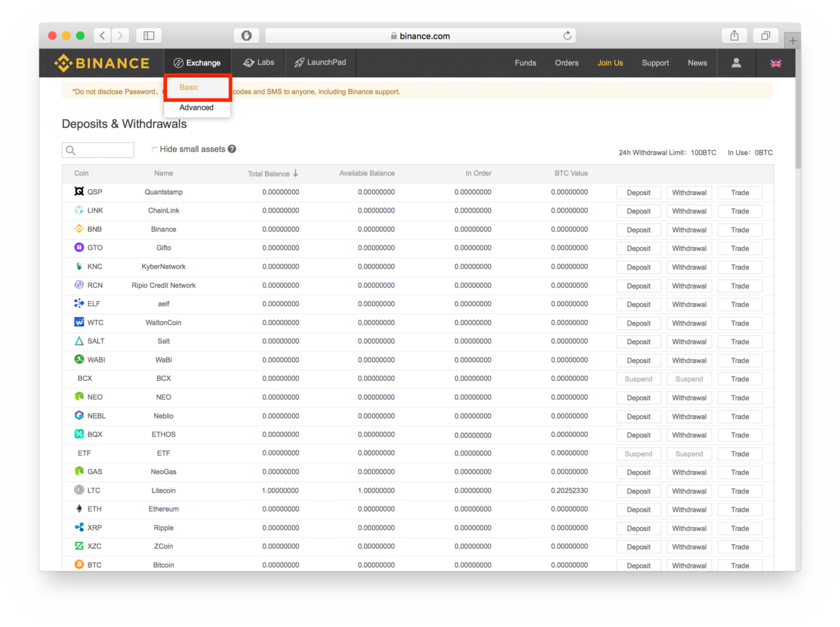Viewport: 840px width, 627px height.
Task: Click the Ripio Credit Network name
Action: [x=163, y=285]
